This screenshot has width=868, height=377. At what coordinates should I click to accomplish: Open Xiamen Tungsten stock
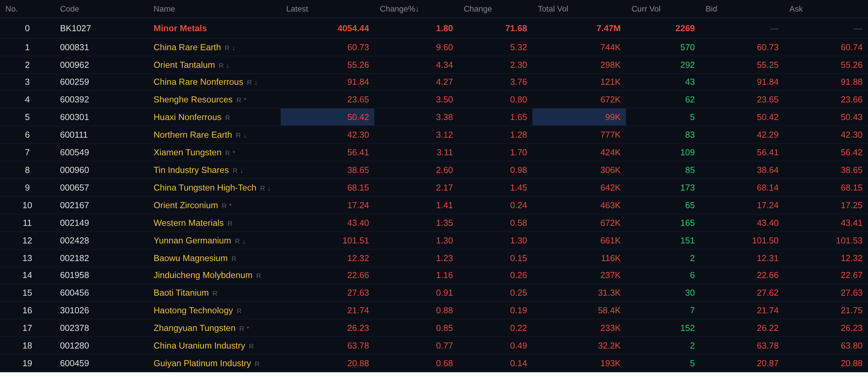(x=188, y=153)
